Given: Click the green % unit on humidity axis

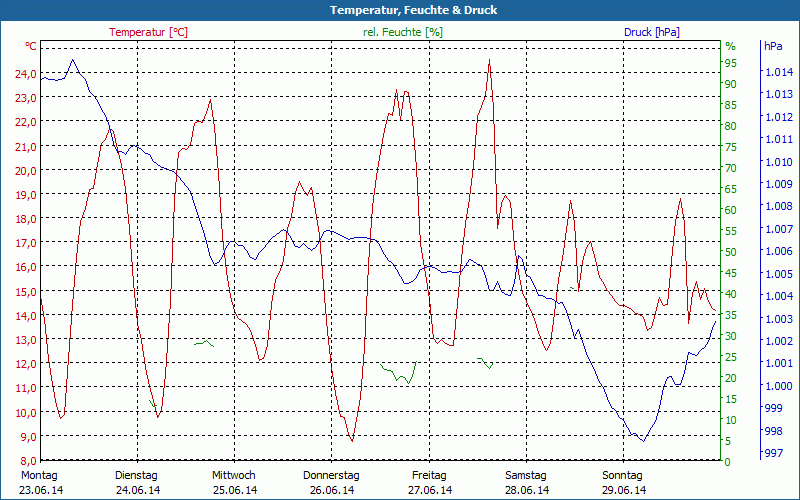Looking at the screenshot, I should (x=730, y=46).
